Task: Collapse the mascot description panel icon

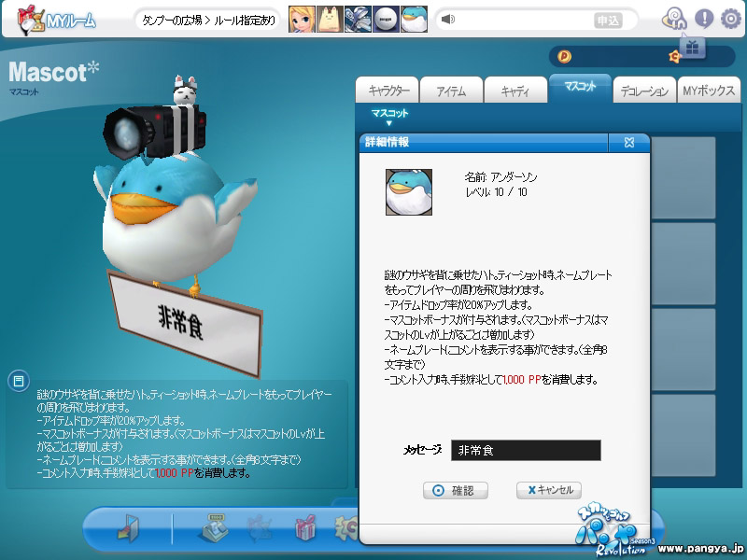Action: point(17,380)
